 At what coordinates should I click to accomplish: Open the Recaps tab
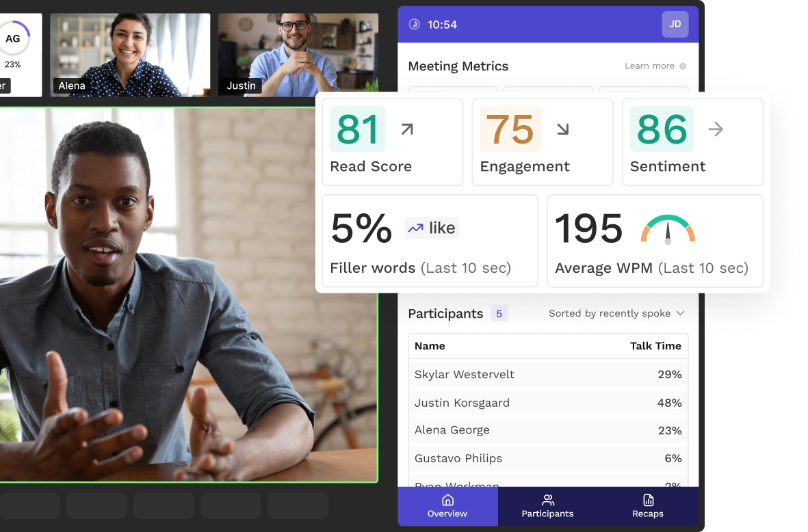(x=647, y=506)
